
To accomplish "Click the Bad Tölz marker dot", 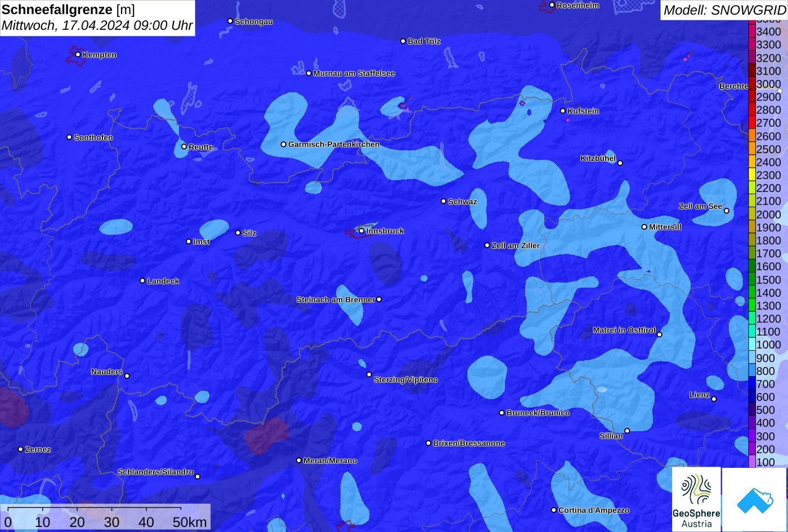I will click(403, 41).
